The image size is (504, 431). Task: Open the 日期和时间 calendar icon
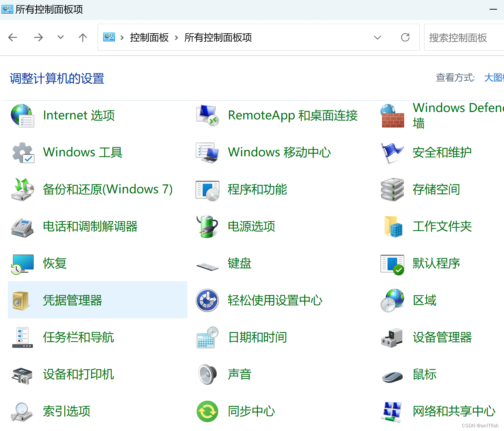[x=207, y=337]
